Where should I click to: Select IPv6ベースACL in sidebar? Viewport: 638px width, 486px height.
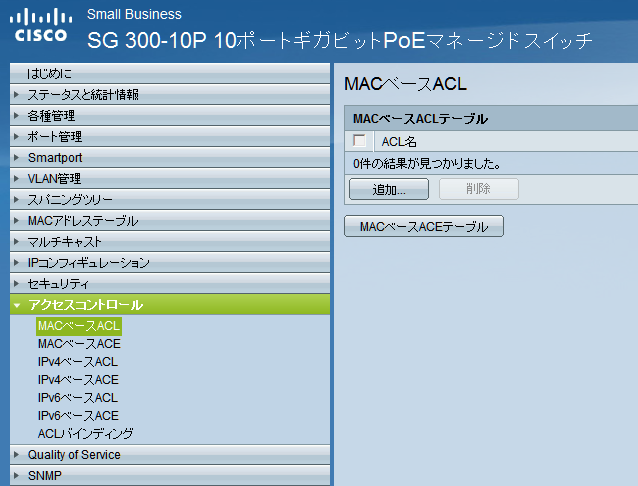[x=78, y=398]
